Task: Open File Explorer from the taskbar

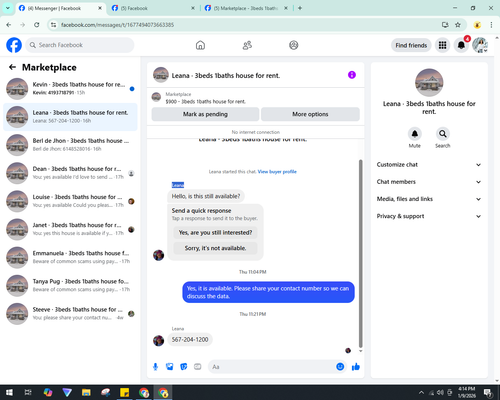Action: click(x=86, y=392)
